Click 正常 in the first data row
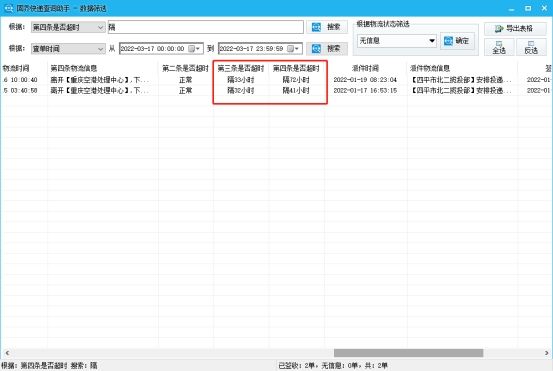Screen dimensions: 553x371 [186, 80]
